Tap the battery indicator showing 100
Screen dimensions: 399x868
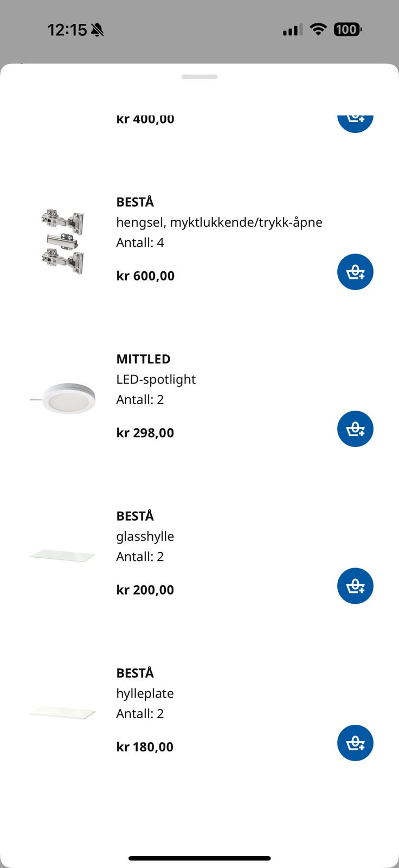347,29
